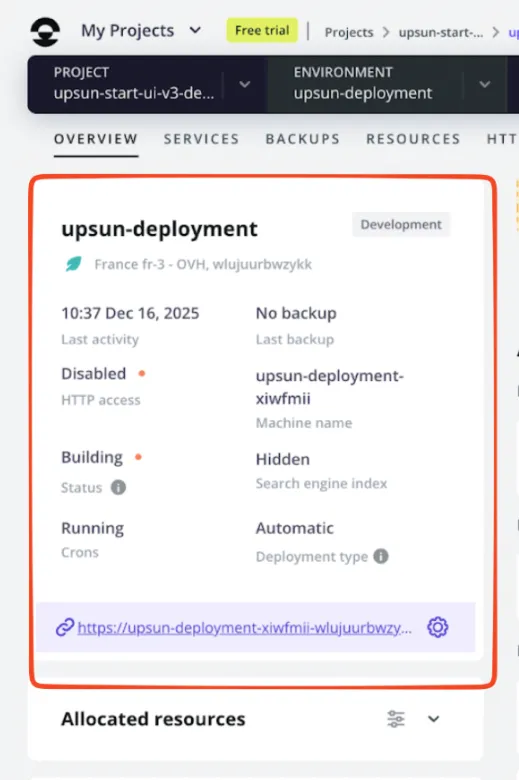This screenshot has height=780, width=519.
Task: Open environment settings gear icon
Action: click(437, 627)
